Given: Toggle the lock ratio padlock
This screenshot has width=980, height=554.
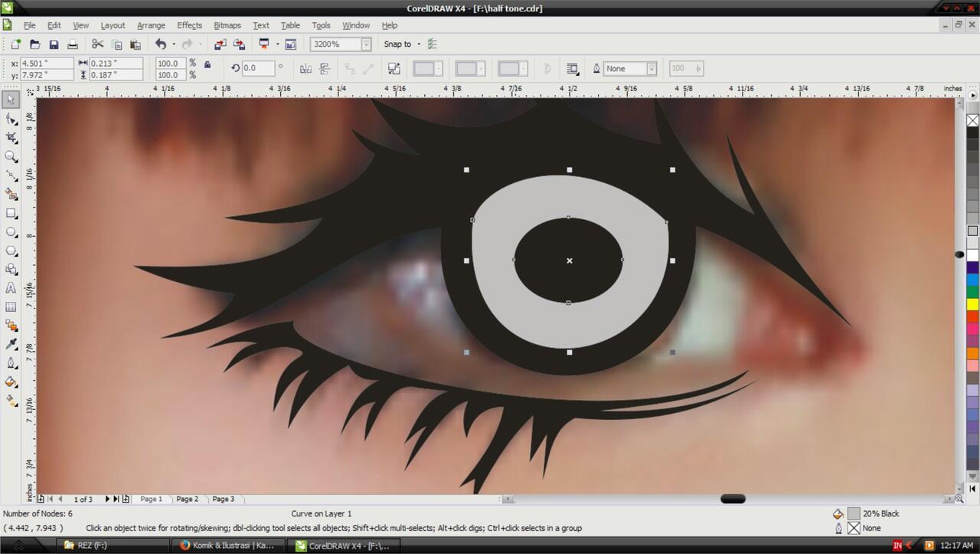Looking at the screenshot, I should click(x=207, y=66).
